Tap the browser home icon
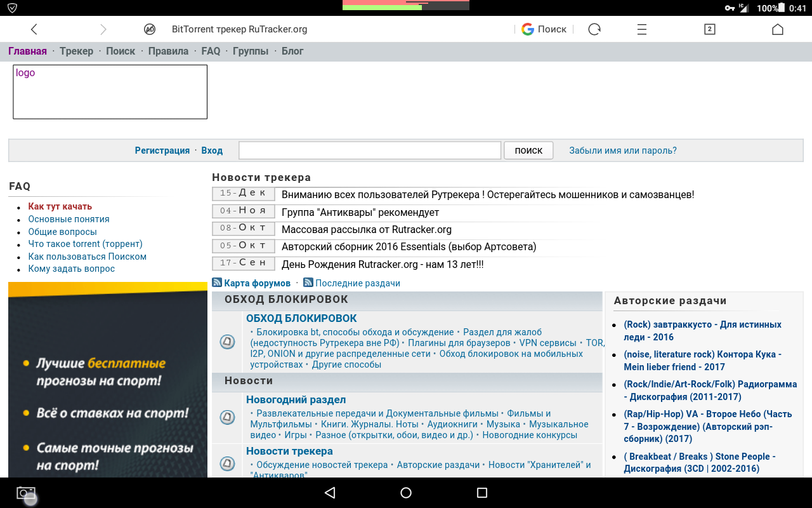Image resolution: width=812 pixels, height=508 pixels. [x=778, y=29]
